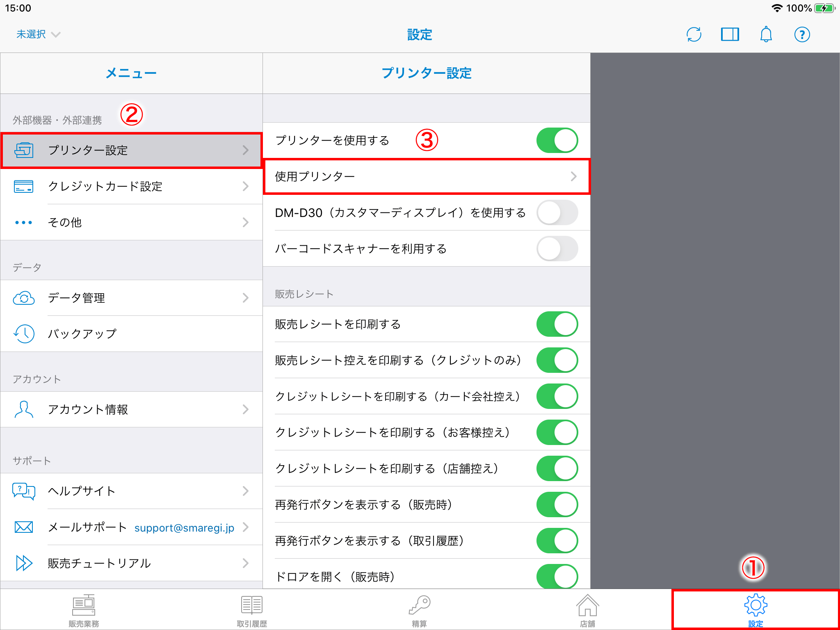Open the 未選択 store dropdown
This screenshot has width=840, height=630.
click(38, 34)
